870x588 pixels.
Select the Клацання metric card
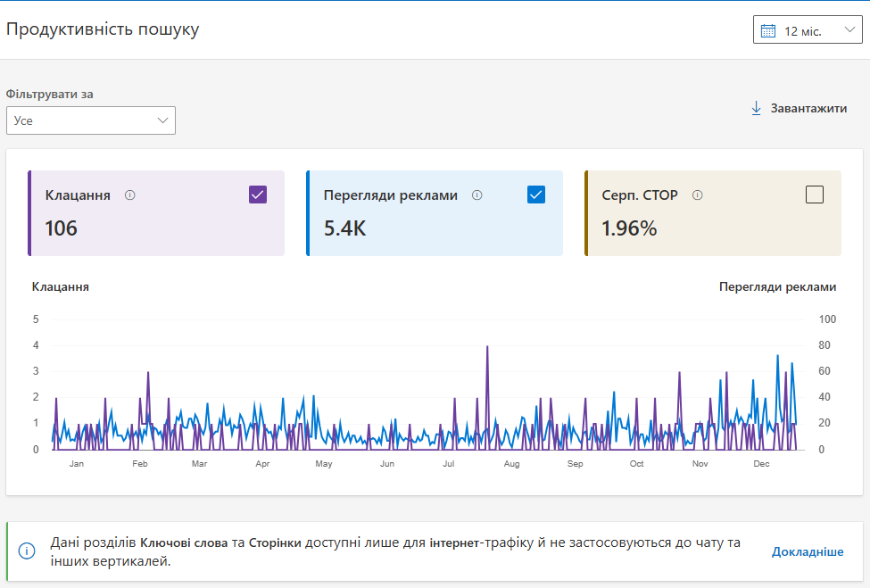[x=156, y=228]
